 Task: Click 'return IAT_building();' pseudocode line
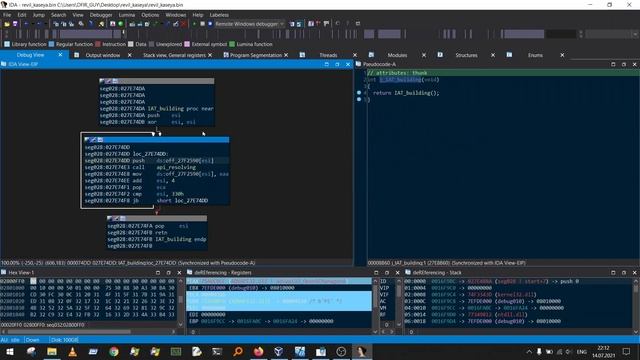click(x=406, y=93)
